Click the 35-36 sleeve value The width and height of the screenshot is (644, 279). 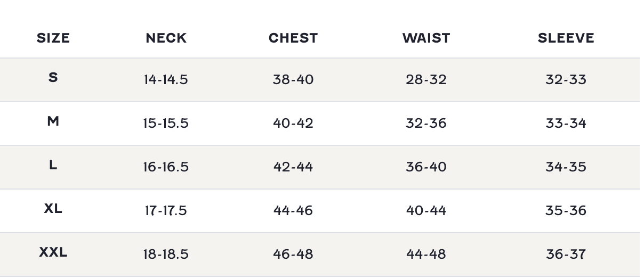click(566, 211)
